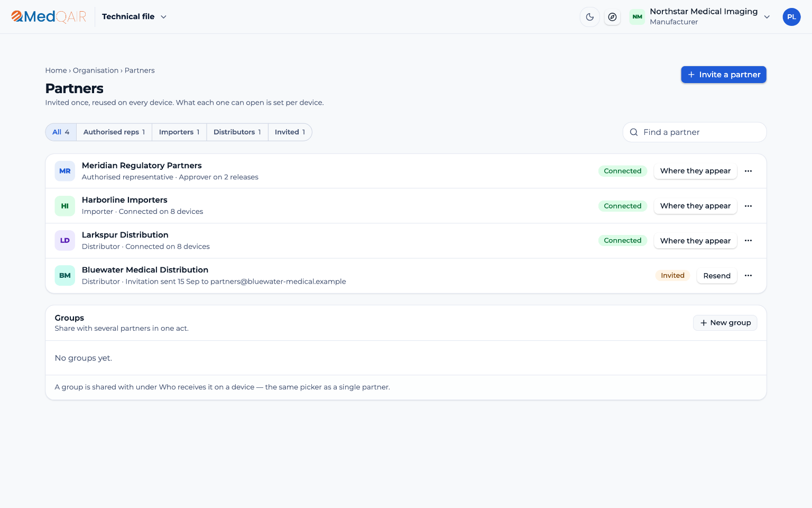Screen dimensions: 812x508
Task: Focus the Find a partner field
Action: [x=695, y=132]
